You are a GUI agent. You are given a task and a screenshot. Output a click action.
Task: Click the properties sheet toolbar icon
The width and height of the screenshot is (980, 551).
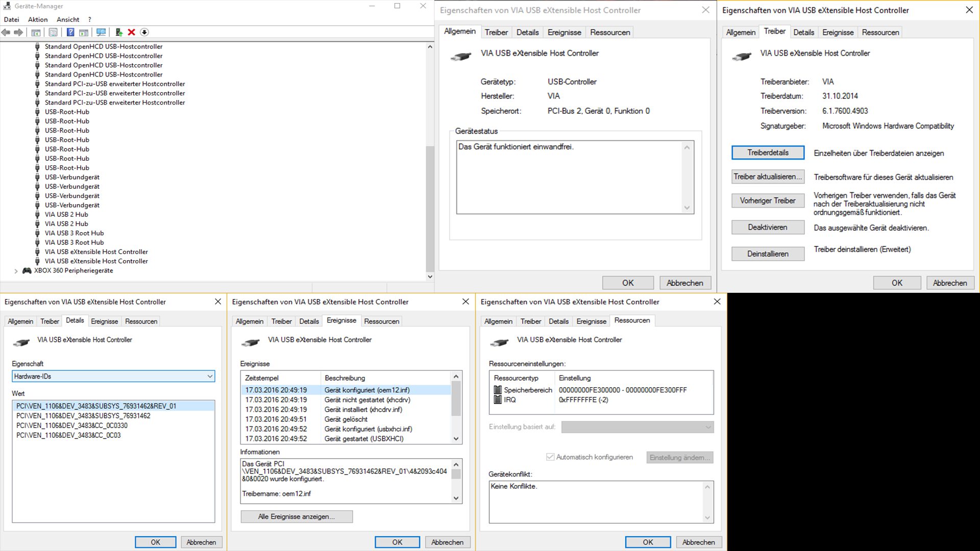(53, 32)
